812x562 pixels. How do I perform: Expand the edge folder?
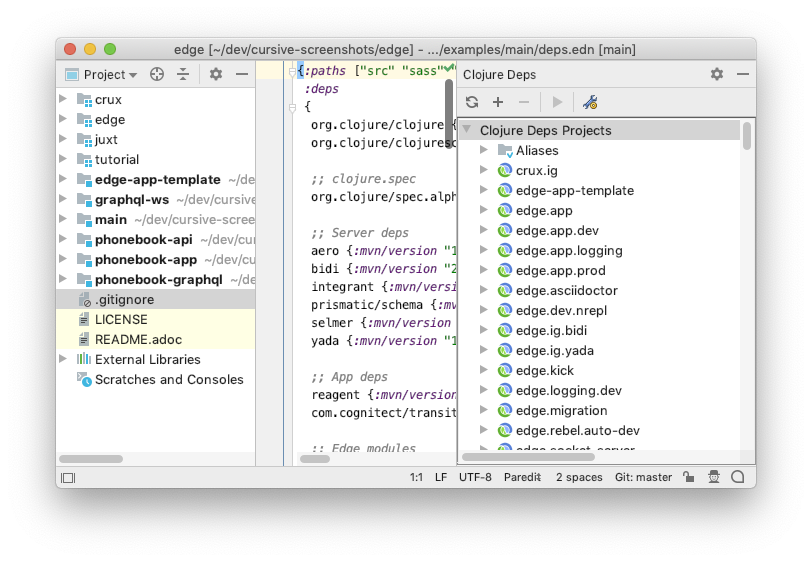[x=63, y=119]
